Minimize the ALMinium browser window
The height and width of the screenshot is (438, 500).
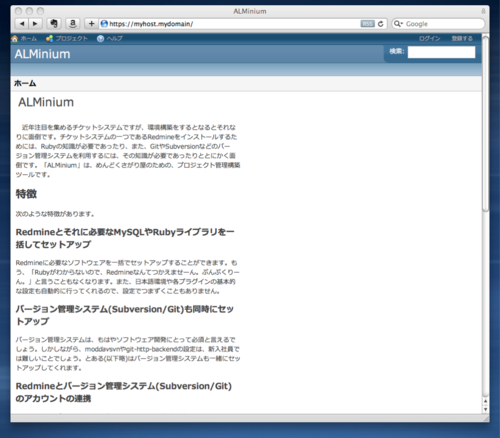pos(29,11)
